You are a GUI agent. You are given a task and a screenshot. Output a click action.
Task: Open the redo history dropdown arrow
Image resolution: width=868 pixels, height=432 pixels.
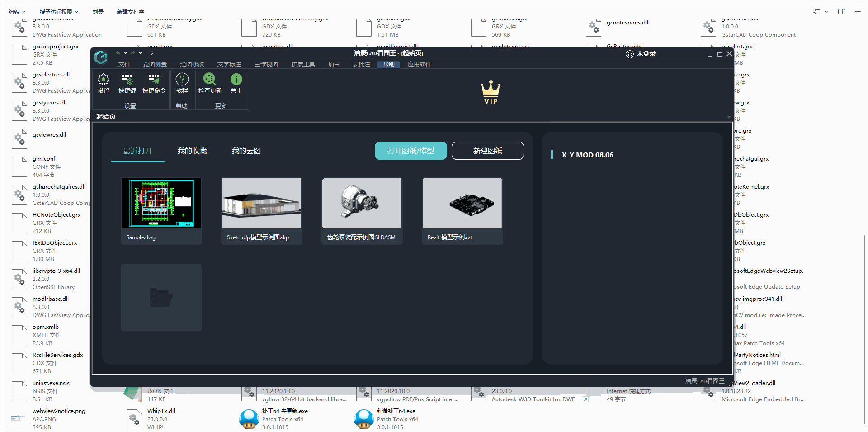(x=140, y=53)
